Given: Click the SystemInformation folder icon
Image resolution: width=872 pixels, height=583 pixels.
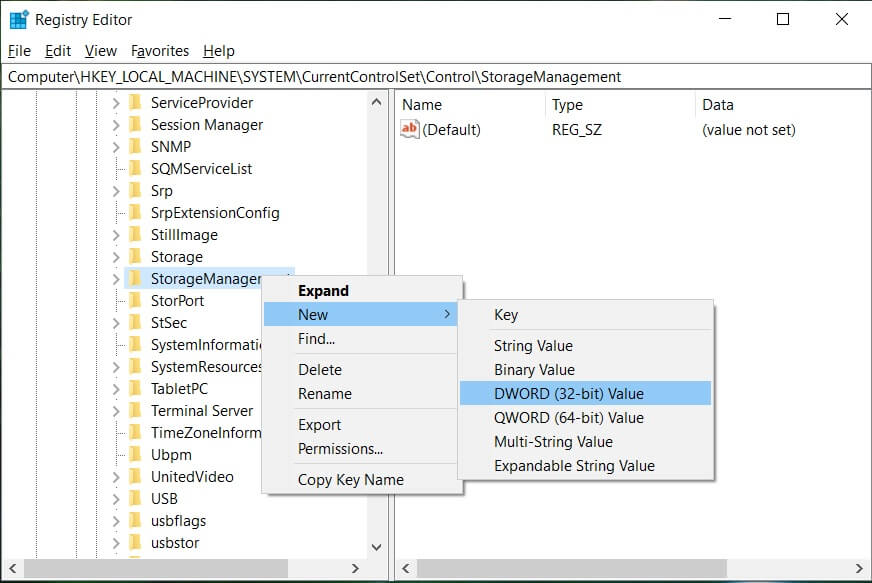Looking at the screenshot, I should point(135,345).
